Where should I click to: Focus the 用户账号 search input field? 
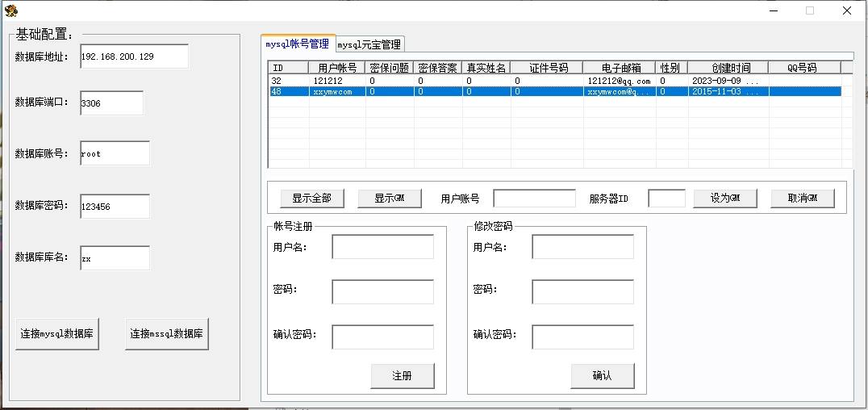coord(534,199)
